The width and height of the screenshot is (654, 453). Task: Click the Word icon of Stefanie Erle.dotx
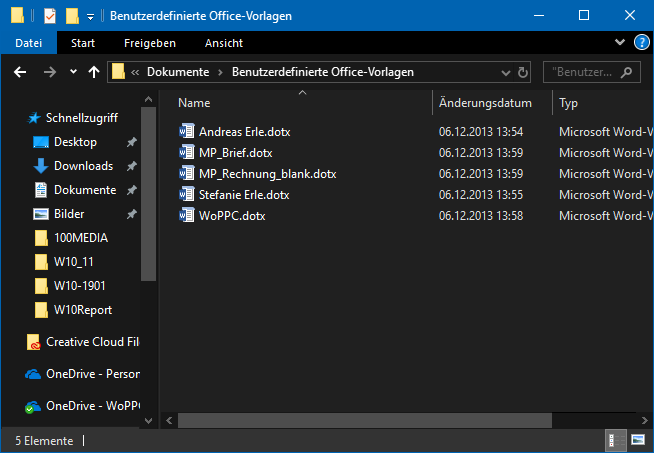point(186,194)
